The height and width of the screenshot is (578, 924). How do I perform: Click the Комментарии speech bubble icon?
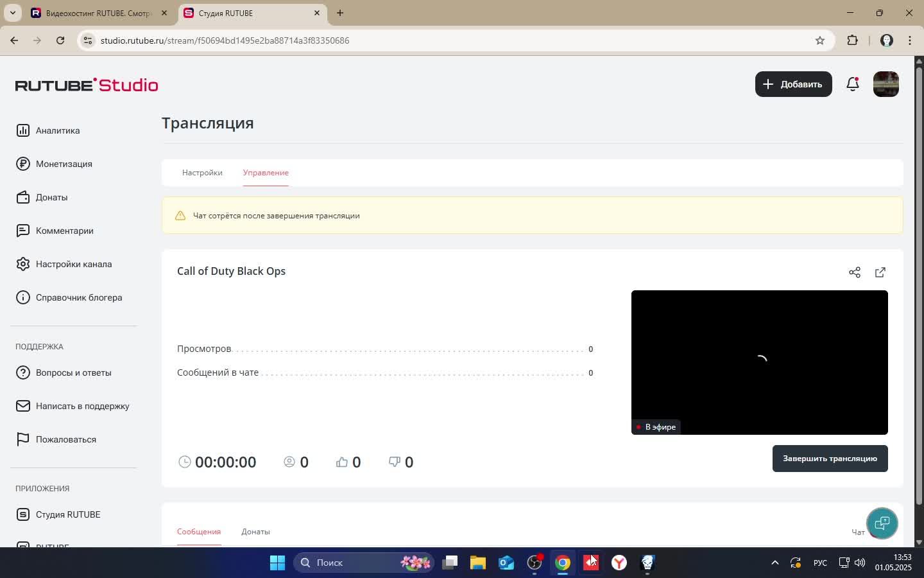coord(23,231)
